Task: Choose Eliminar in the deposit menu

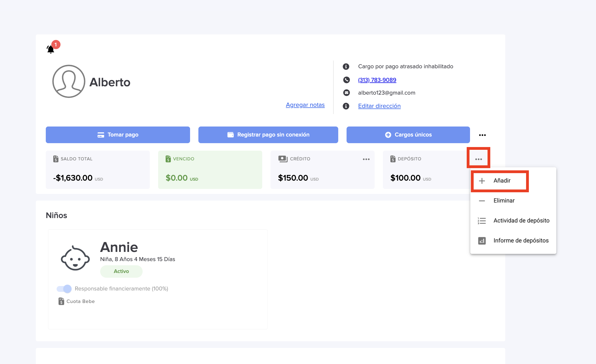Action: tap(504, 201)
